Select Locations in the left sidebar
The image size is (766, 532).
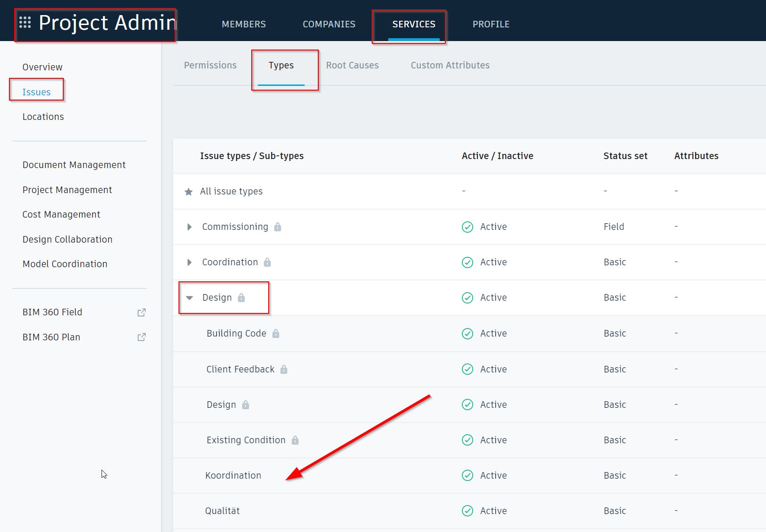[x=43, y=117]
